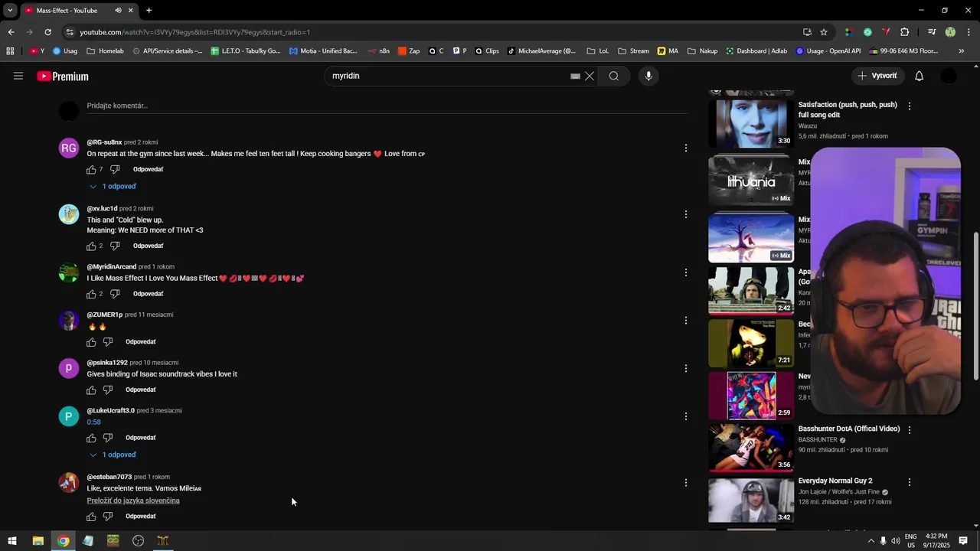This screenshot has height=551, width=980.
Task: Open options for Basshunter DotA video
Action: (x=910, y=430)
